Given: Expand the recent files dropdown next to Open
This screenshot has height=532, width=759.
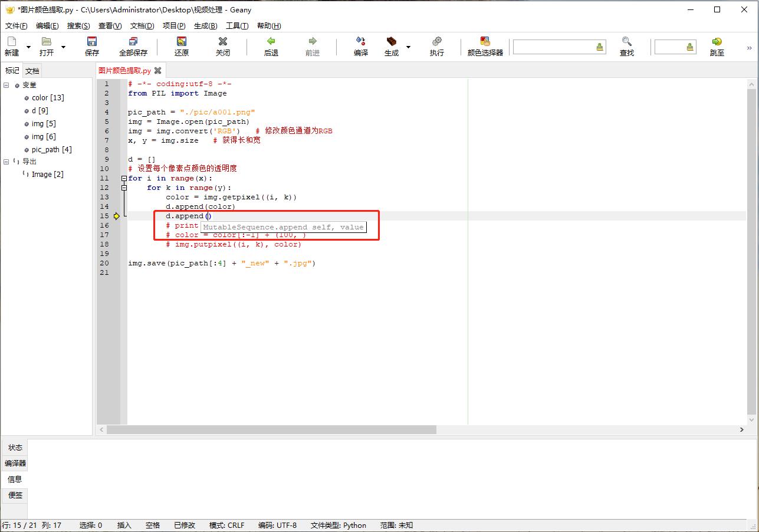Looking at the screenshot, I should (63, 47).
